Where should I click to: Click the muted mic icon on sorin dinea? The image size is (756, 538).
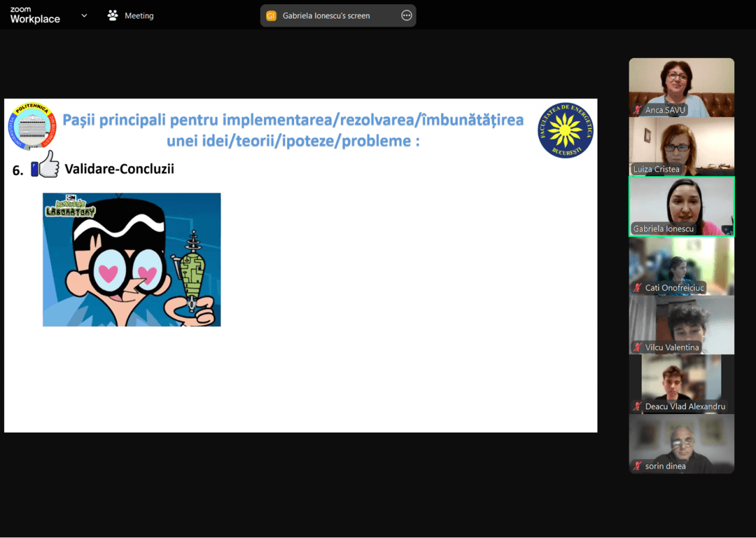tap(637, 466)
